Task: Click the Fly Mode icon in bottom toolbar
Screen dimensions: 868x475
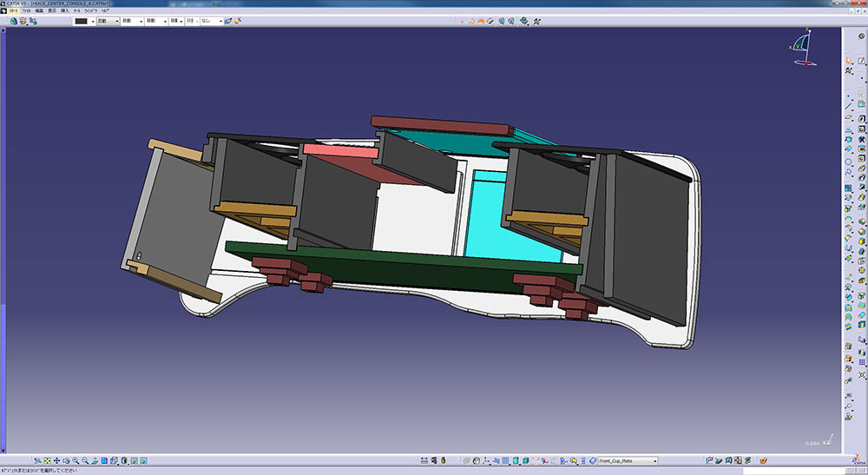Action: [36, 461]
